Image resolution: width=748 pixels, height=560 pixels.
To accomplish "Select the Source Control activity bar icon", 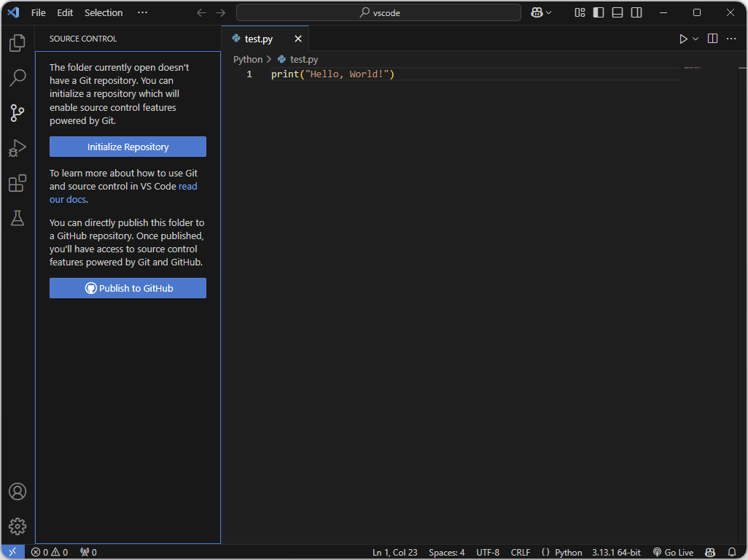I will coord(17,113).
